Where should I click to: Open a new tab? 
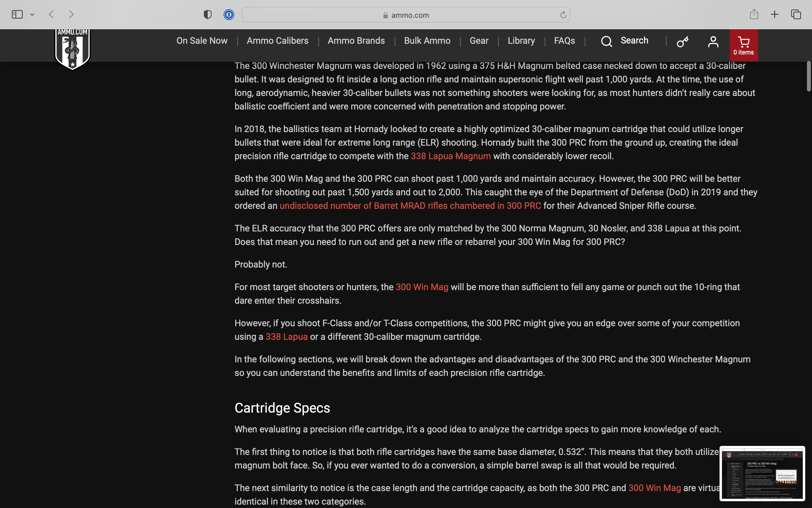coord(775,14)
